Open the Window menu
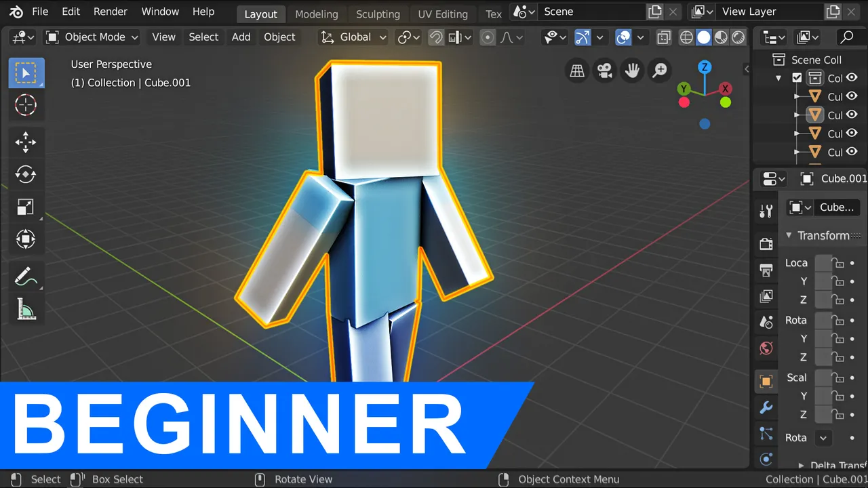Image resolution: width=868 pixels, height=488 pixels. click(x=160, y=12)
